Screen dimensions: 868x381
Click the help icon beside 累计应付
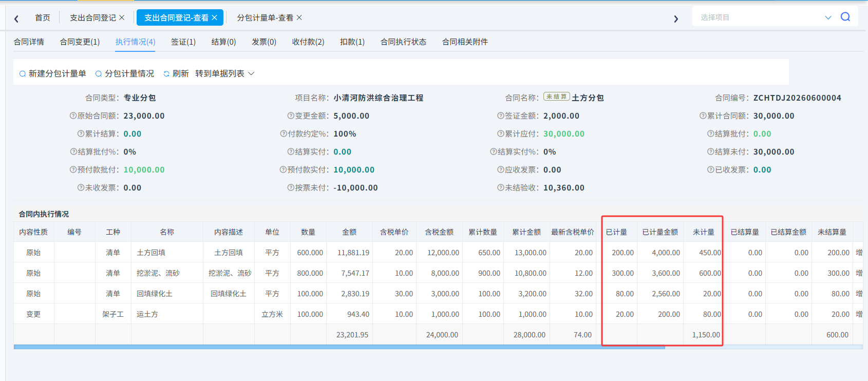click(x=501, y=134)
